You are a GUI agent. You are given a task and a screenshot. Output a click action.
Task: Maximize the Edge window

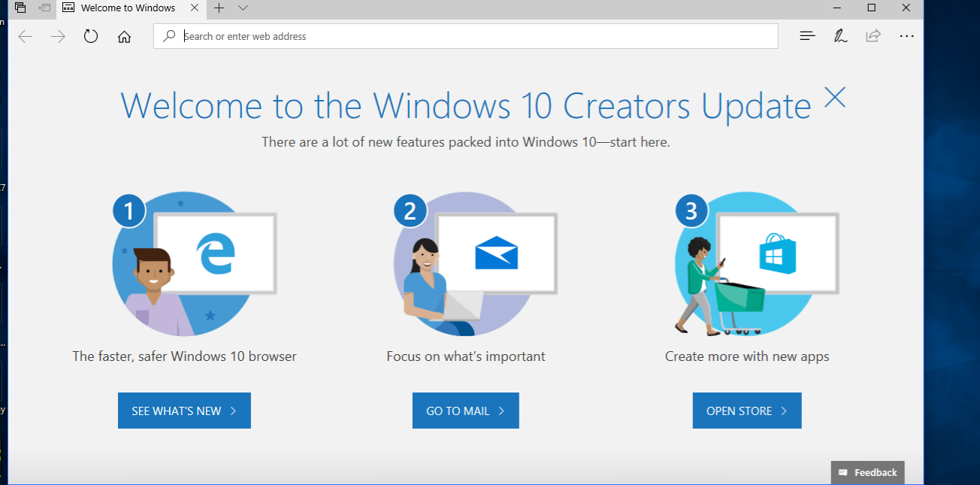[x=872, y=8]
